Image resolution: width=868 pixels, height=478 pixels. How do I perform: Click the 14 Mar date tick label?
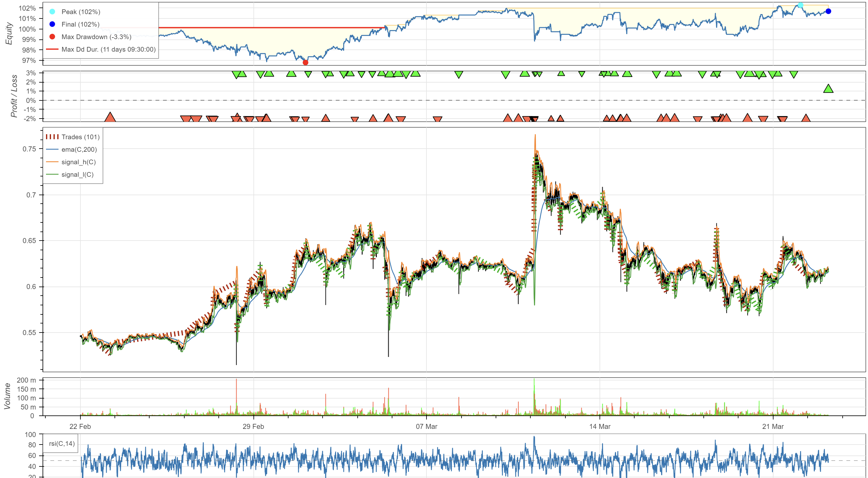(600, 426)
